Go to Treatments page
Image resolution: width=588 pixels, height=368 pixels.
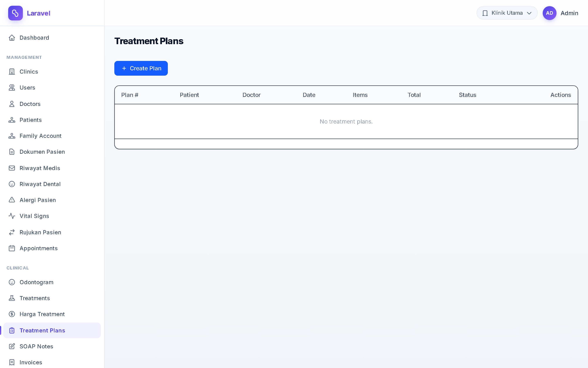coord(52,298)
